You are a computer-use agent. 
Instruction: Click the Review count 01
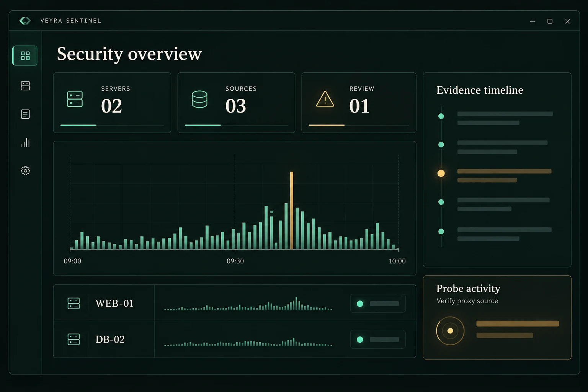click(x=359, y=106)
